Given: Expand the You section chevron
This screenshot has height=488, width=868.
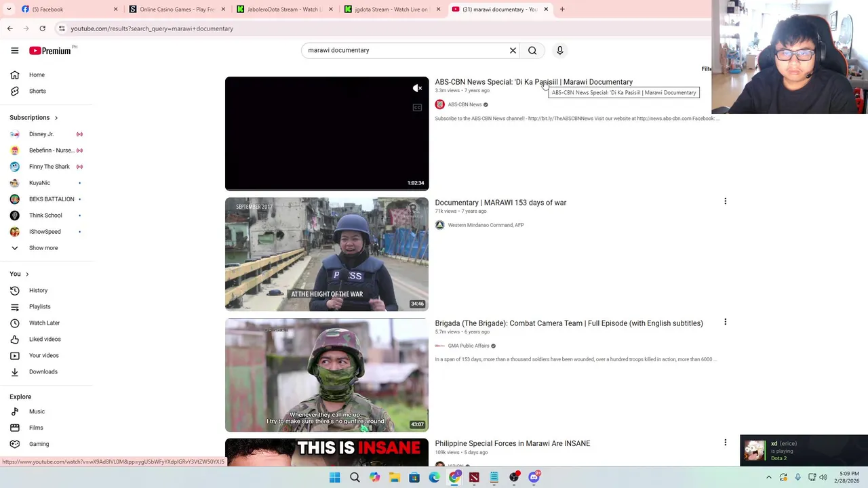Looking at the screenshot, I should pyautogui.click(x=27, y=274).
